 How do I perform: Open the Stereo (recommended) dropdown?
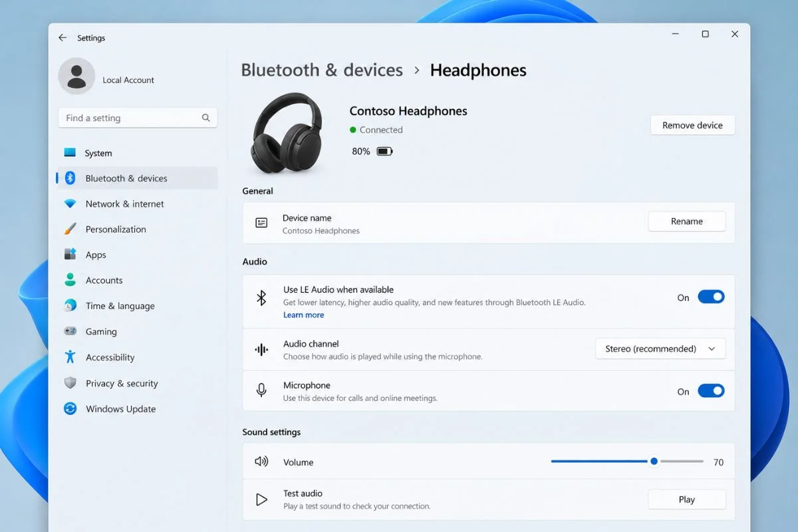point(660,348)
